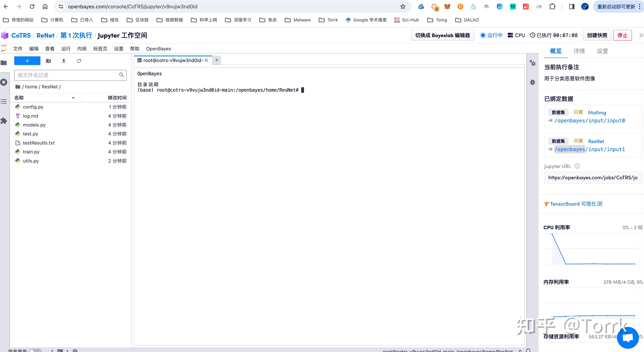Screen dimensions: 644x352
Task: Switch to the 详情 tab
Action: (579, 51)
